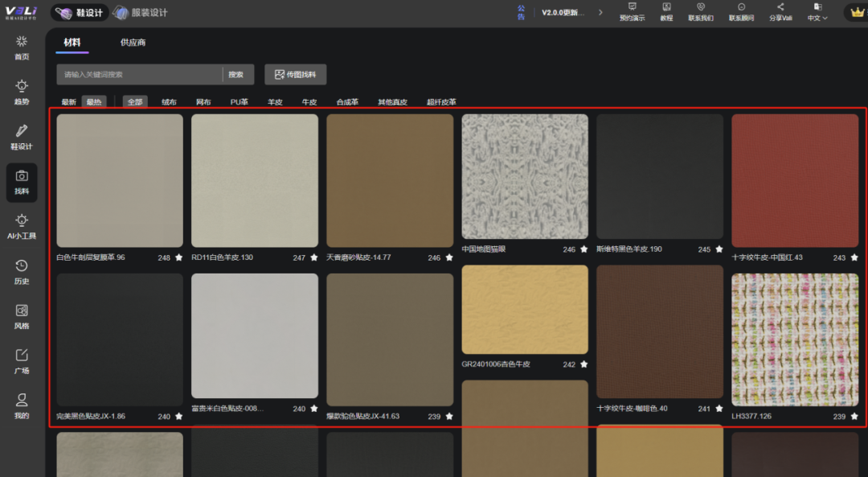Image resolution: width=868 pixels, height=477 pixels.
Task: Go to 趋势 trends in sidebar
Action: click(x=22, y=93)
